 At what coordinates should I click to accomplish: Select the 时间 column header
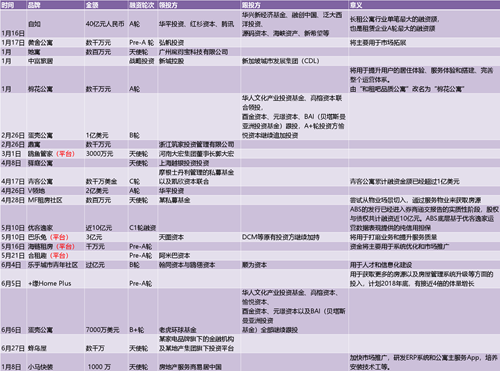click(x=13, y=5)
